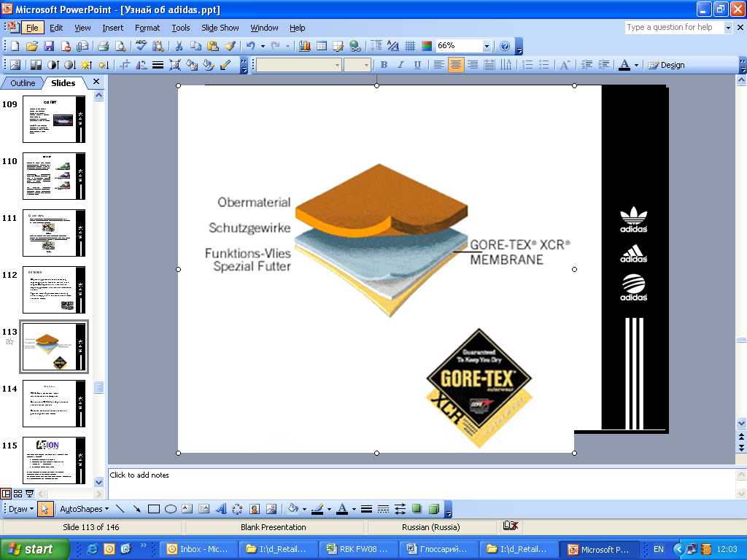Toggle underline formatting

417,65
